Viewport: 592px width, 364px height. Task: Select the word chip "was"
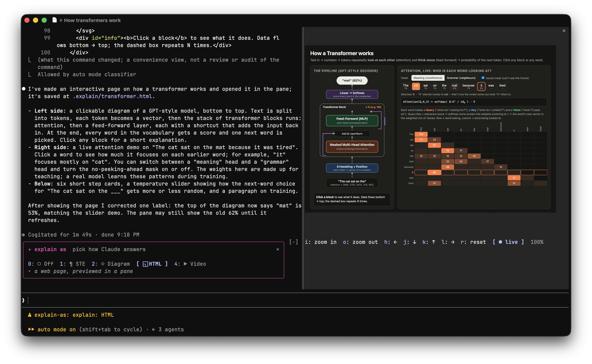(x=491, y=87)
